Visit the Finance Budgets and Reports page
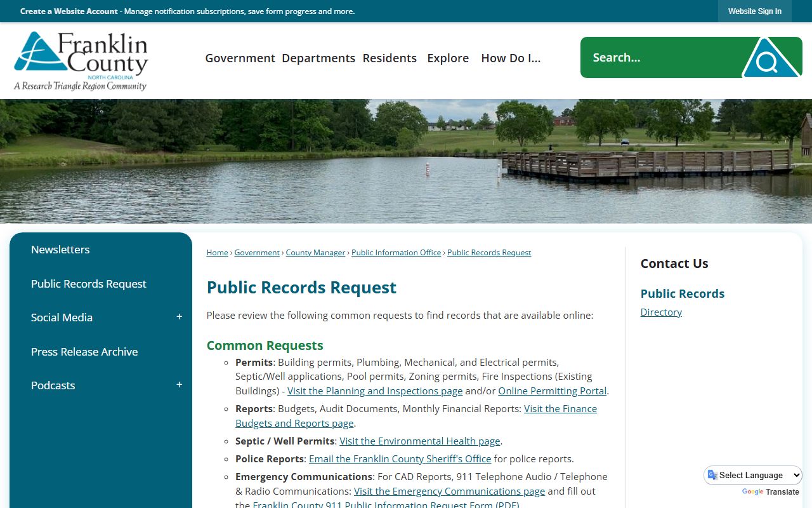 point(416,416)
